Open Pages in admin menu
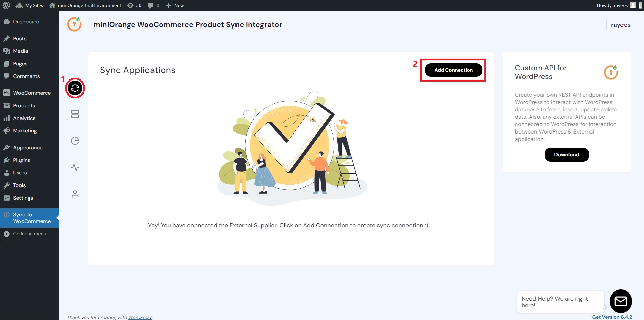644x320 pixels. (x=30, y=64)
